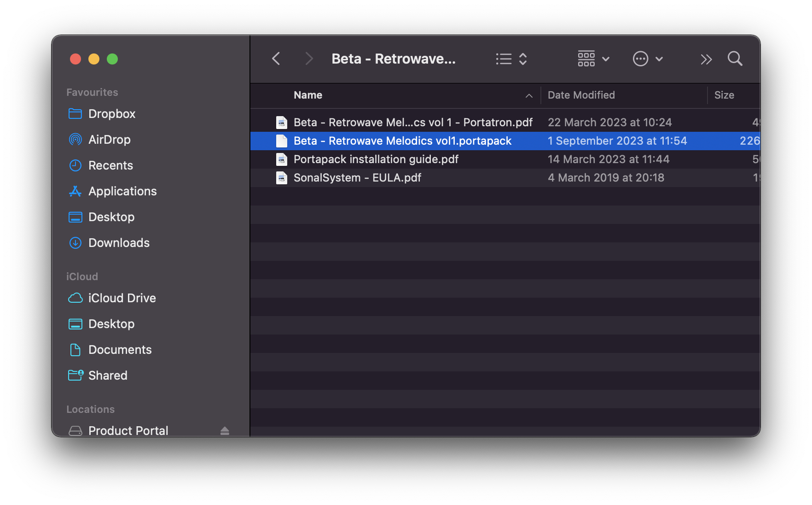Select iCloud Drive in the sidebar

click(x=122, y=298)
